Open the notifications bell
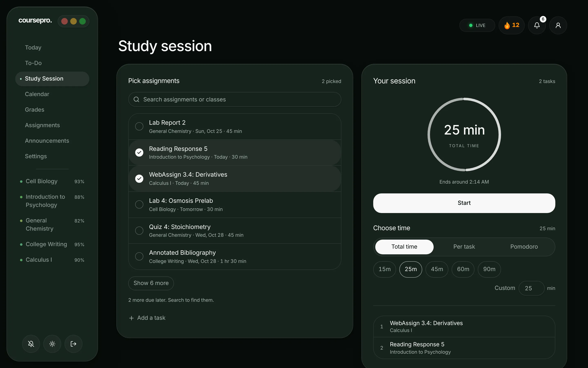Viewport: 588px width, 368px height. click(x=537, y=25)
